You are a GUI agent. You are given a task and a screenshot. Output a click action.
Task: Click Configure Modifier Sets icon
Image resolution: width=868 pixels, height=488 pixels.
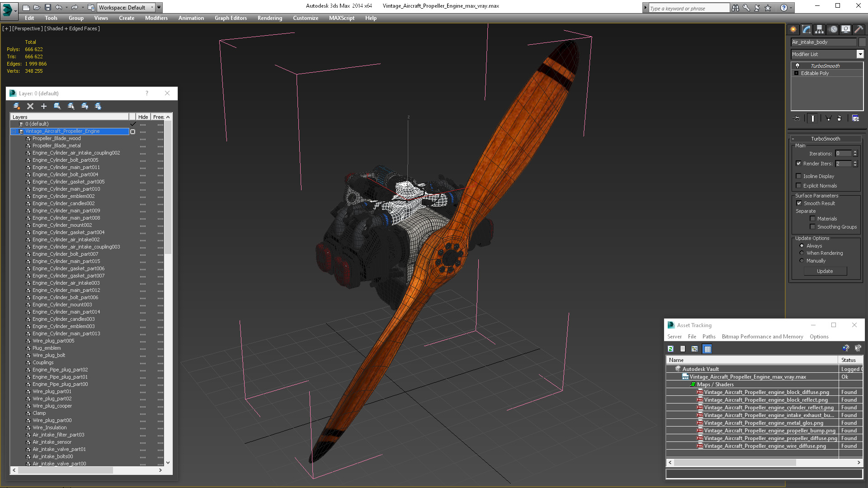[x=856, y=118]
